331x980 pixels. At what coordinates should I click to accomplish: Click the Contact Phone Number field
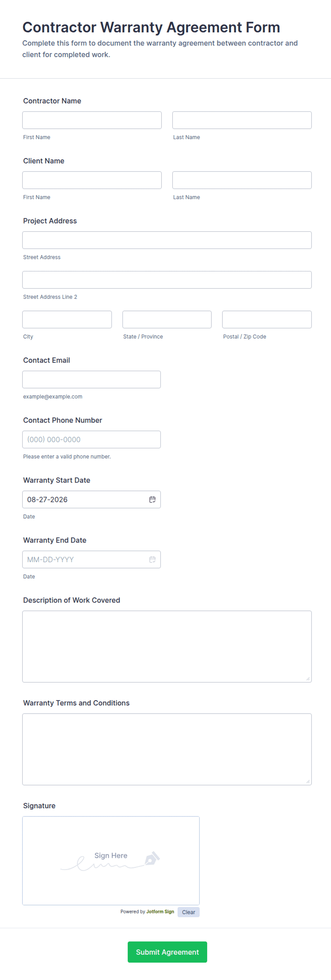(x=92, y=440)
